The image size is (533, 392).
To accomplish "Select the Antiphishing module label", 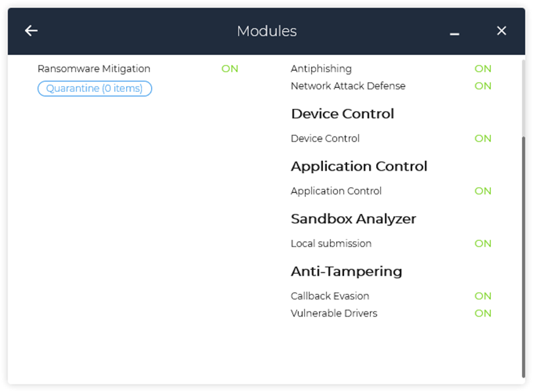I will point(321,69).
